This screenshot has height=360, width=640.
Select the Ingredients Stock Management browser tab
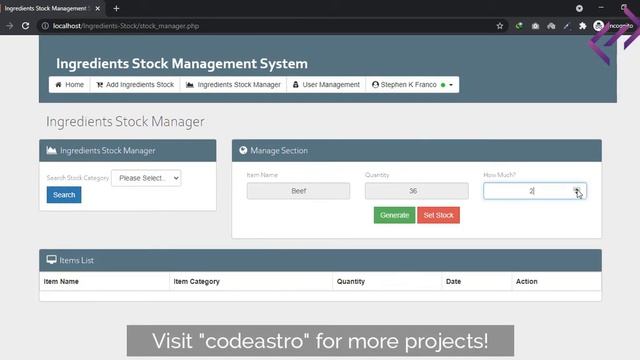pos(46,8)
